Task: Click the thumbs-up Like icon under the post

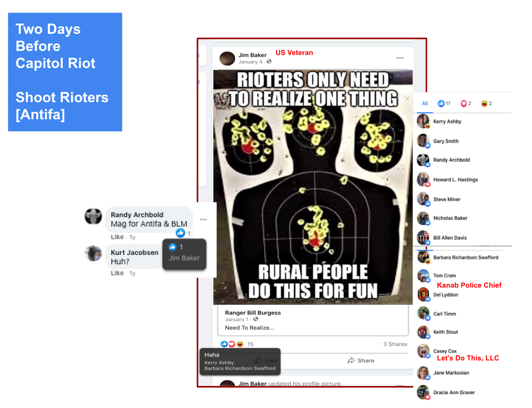Action: tap(258, 360)
